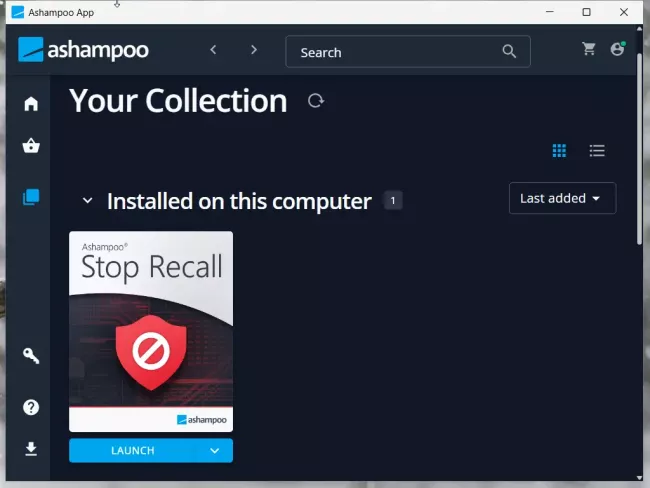Close the Ashampoo App window
650x488 pixels.
pos(624,12)
